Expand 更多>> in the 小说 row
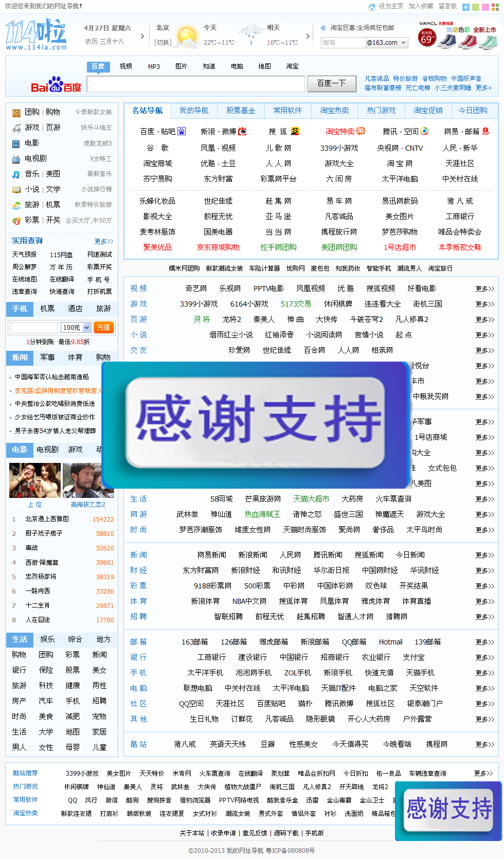This screenshot has width=504, height=859. [x=484, y=335]
